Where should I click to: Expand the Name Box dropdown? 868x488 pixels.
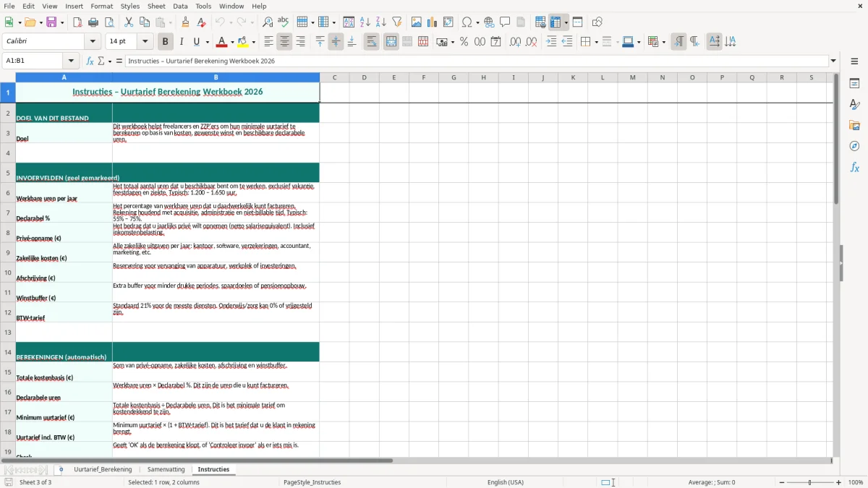(71, 61)
